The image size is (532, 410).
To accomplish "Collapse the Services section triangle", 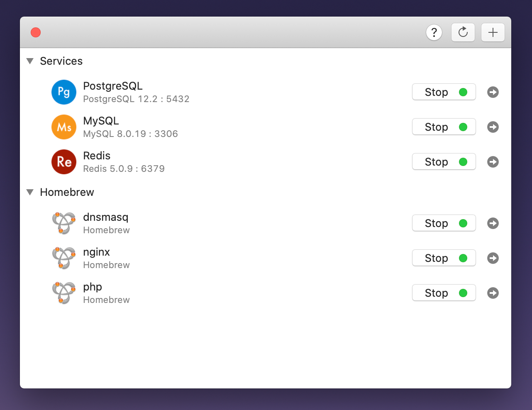I will click(x=30, y=61).
